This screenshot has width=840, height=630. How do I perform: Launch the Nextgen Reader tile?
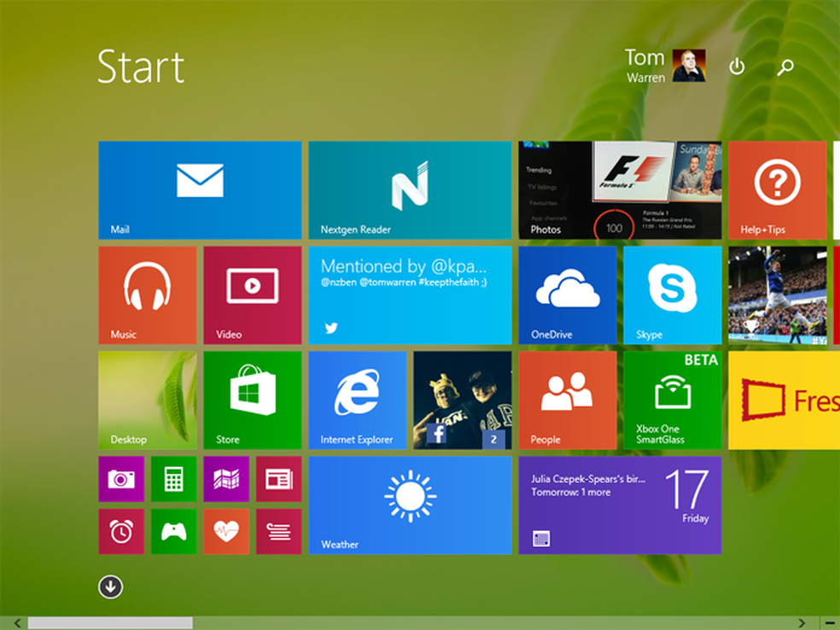(410, 190)
